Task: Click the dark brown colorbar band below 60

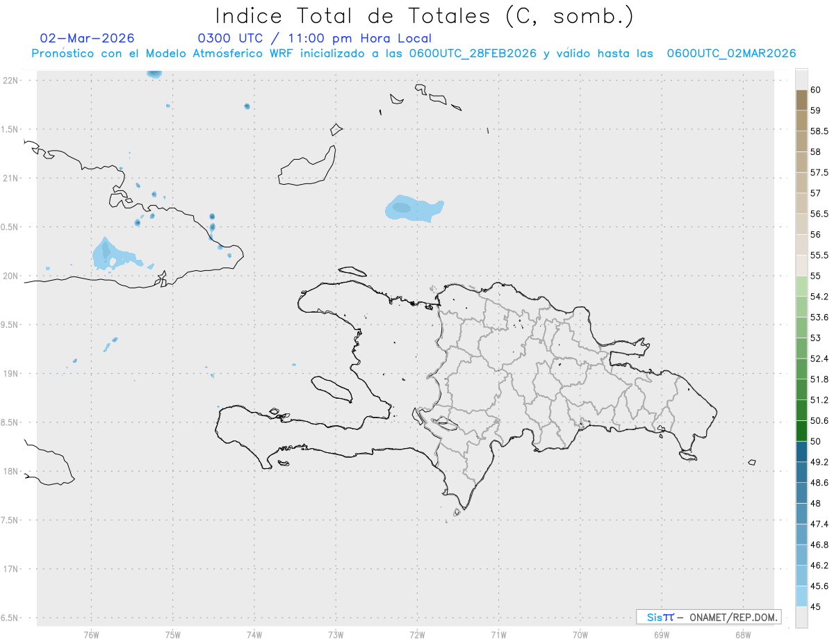Action: tap(801, 100)
